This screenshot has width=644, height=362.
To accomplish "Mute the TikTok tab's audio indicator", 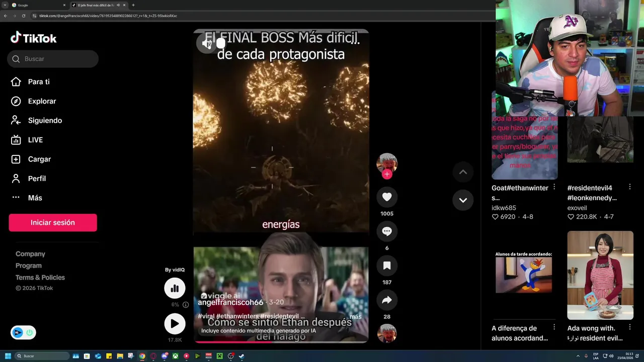I will 118,5.
